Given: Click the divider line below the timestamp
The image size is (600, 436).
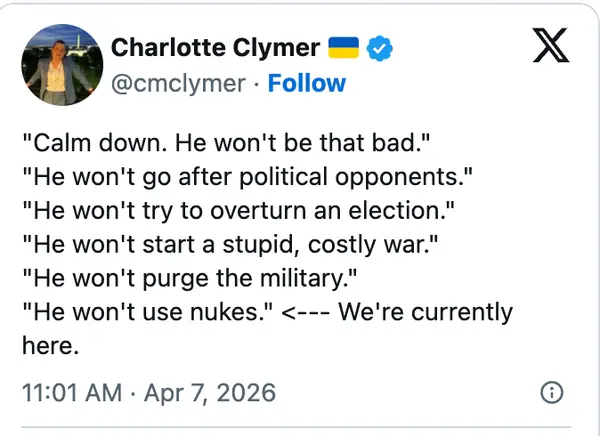Looking at the screenshot, I should point(300,427).
